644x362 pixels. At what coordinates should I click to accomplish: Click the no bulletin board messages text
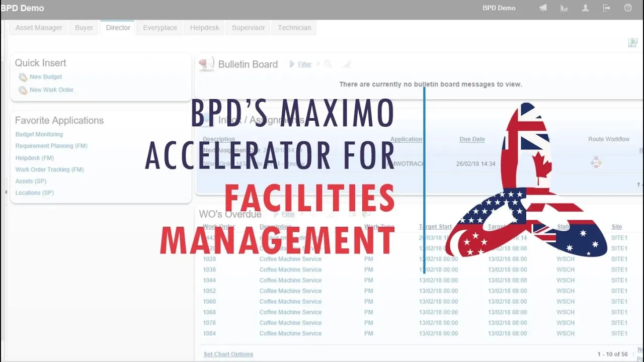click(x=431, y=84)
